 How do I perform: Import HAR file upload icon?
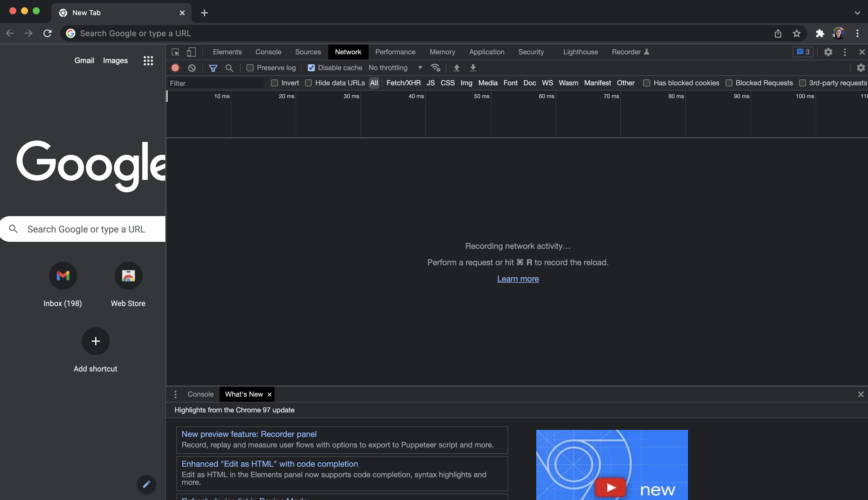pos(457,68)
